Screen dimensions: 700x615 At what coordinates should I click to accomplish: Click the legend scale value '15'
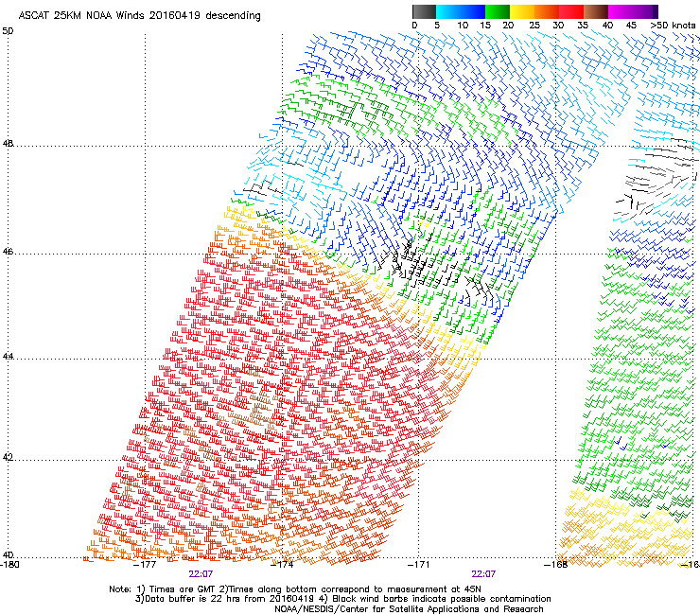click(x=485, y=26)
